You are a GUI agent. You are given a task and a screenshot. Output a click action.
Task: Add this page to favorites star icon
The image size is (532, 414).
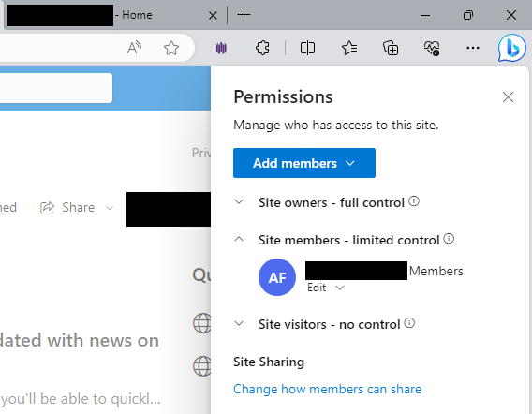(171, 48)
